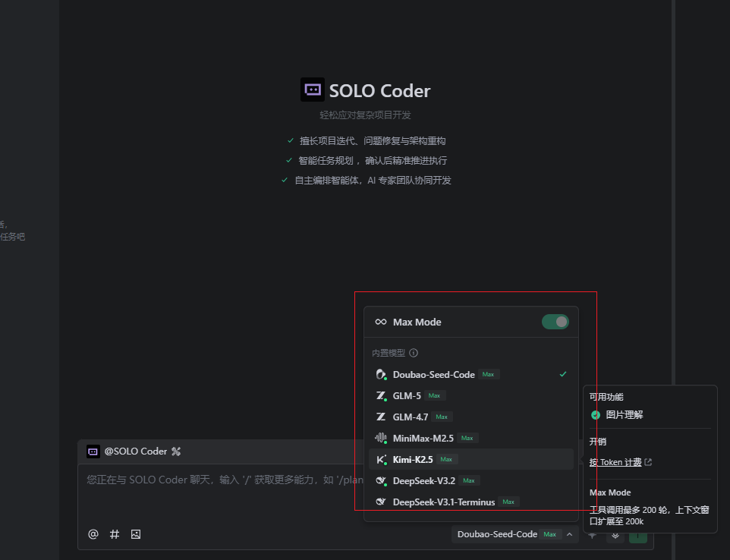Image resolution: width=730 pixels, height=560 pixels.
Task: Select the DeepSeek-V3.2 model
Action: [x=471, y=480]
